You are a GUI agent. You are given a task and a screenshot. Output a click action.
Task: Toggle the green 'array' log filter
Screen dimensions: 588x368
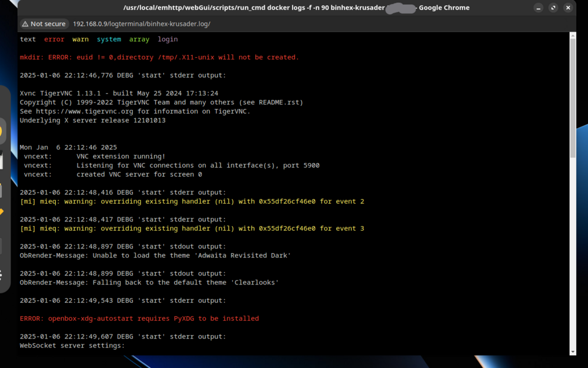point(139,39)
